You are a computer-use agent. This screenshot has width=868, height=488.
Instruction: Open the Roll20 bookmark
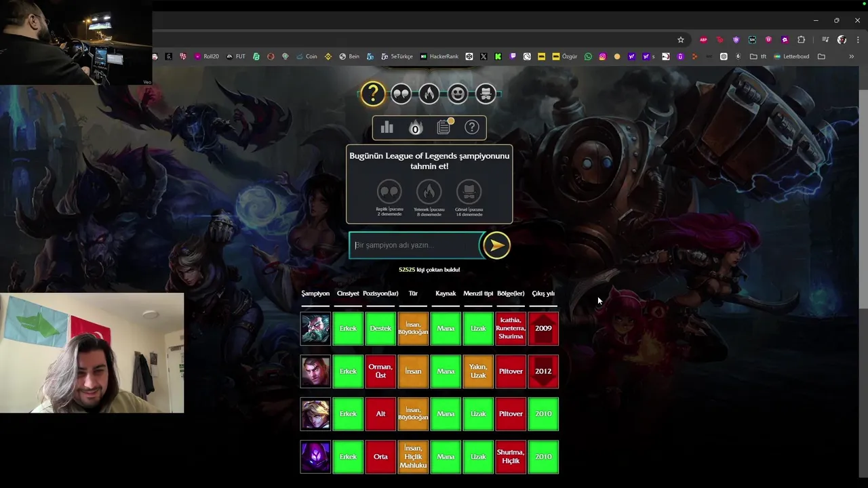click(x=207, y=57)
